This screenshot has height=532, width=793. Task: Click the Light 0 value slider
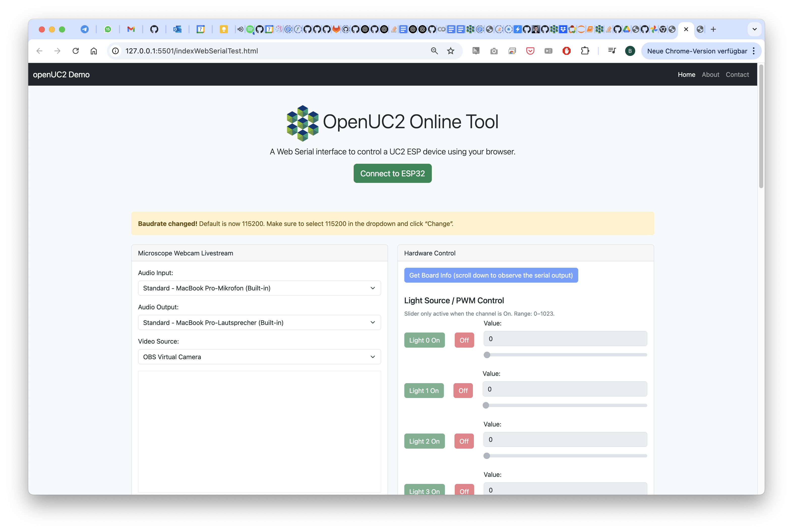click(x=565, y=355)
